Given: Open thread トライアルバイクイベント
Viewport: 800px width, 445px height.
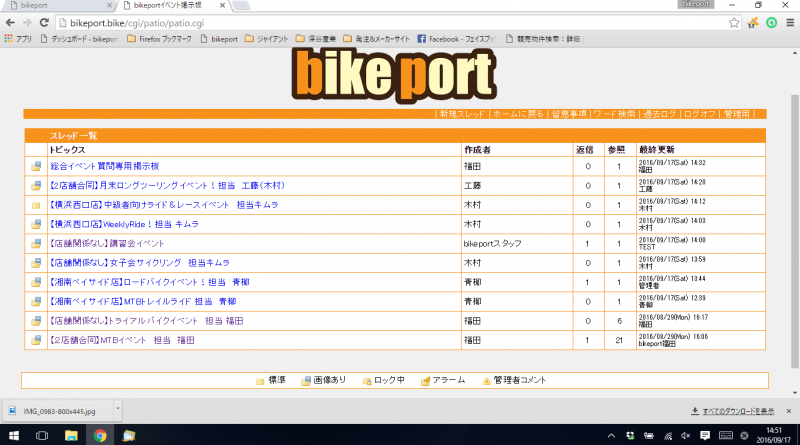Looking at the screenshot, I should [x=146, y=321].
